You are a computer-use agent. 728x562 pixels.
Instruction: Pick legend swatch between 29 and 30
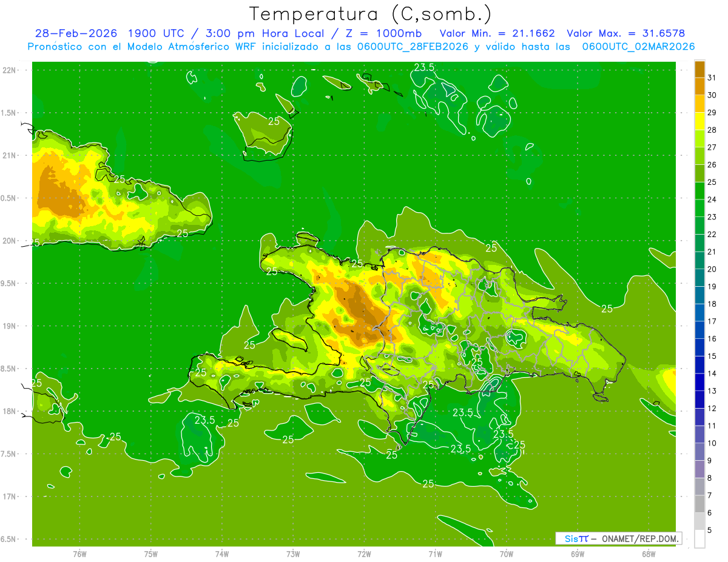699,104
